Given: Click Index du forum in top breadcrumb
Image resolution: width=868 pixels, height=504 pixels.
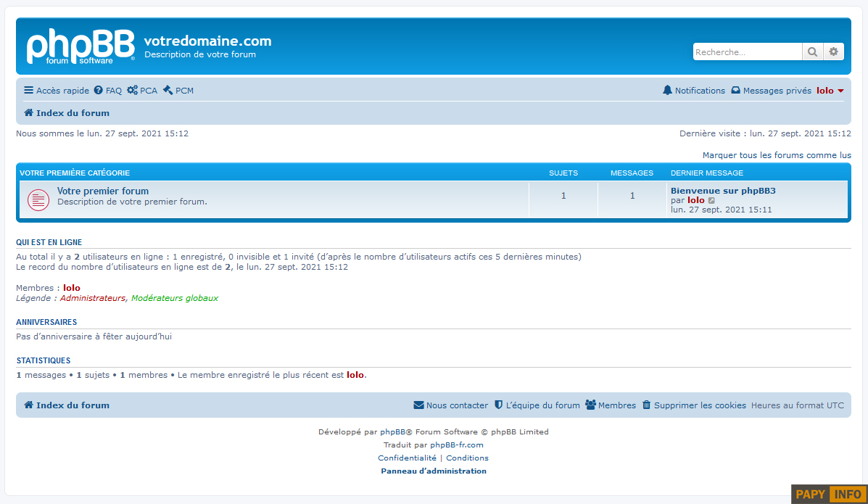Looking at the screenshot, I should pyautogui.click(x=73, y=113).
